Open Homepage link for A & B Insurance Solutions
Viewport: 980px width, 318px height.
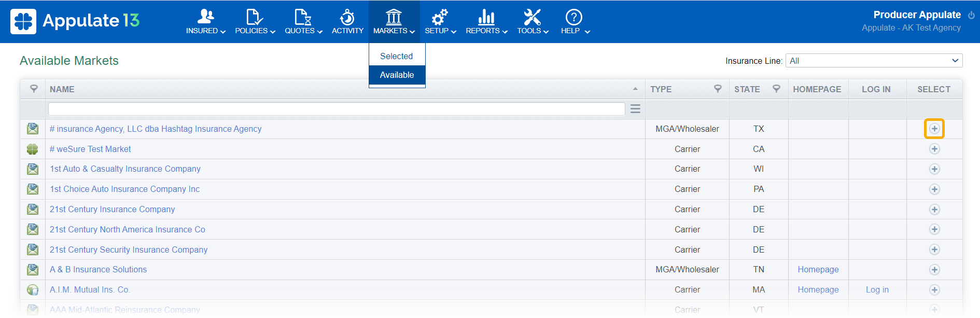pos(818,270)
